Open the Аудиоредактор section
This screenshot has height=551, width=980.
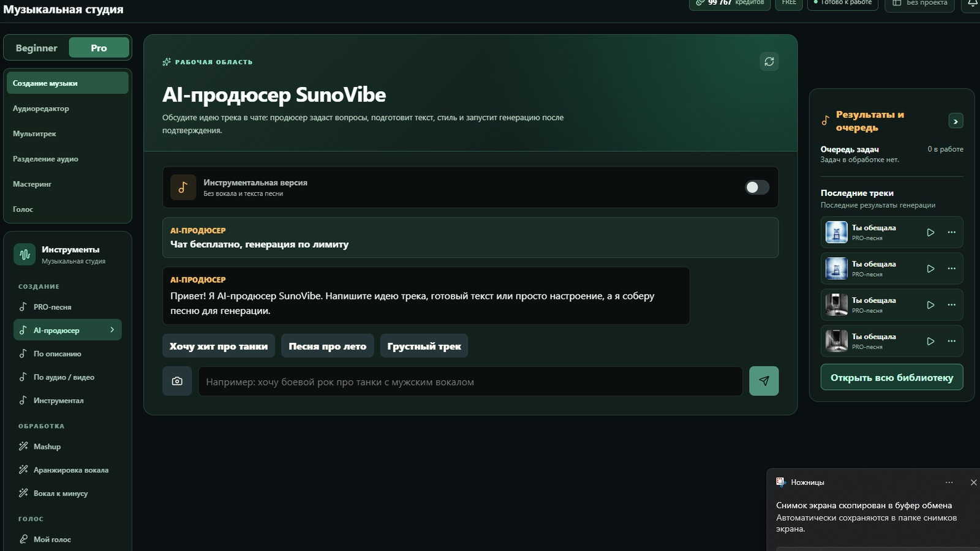click(67, 108)
